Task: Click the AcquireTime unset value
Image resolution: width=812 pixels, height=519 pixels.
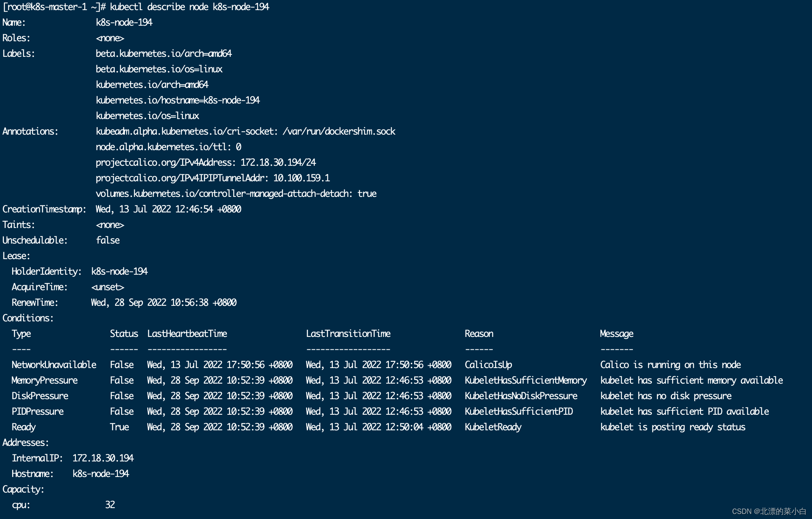Action: point(107,287)
